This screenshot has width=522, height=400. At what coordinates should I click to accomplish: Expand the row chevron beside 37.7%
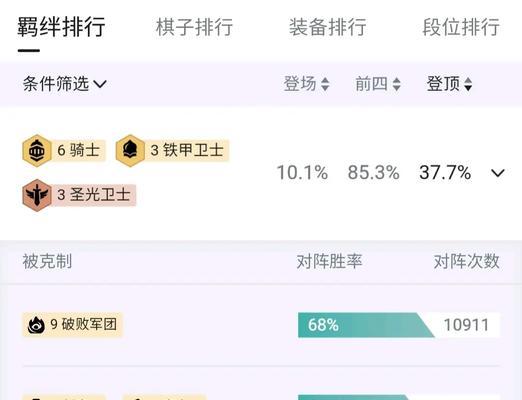(498, 173)
